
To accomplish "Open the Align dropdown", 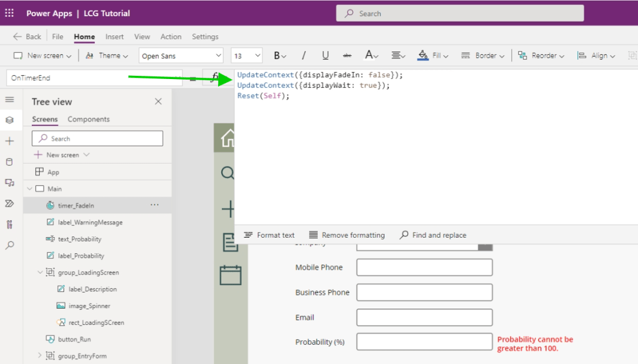I will [596, 55].
